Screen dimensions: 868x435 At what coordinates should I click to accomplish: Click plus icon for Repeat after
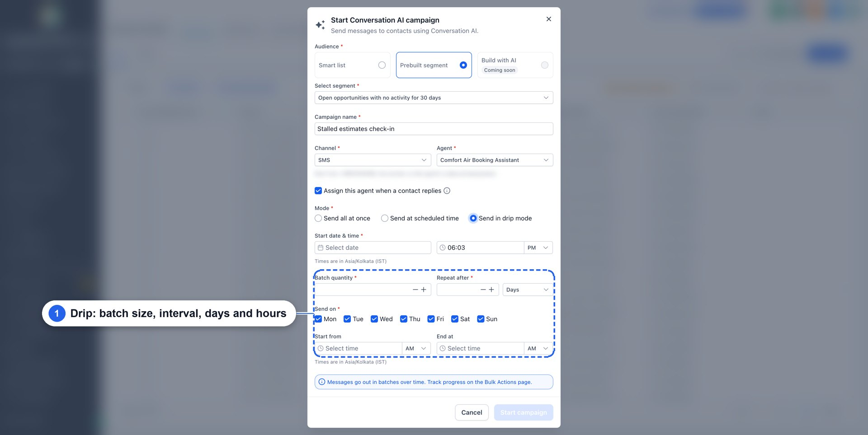tap(491, 290)
